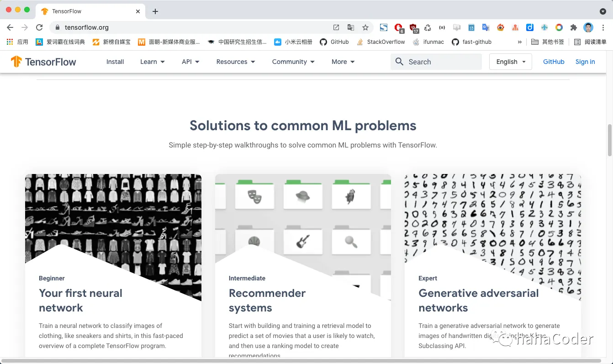Open the red adblock extension with badge 6
Image resolution: width=613 pixels, height=364 pixels.
coord(399,28)
